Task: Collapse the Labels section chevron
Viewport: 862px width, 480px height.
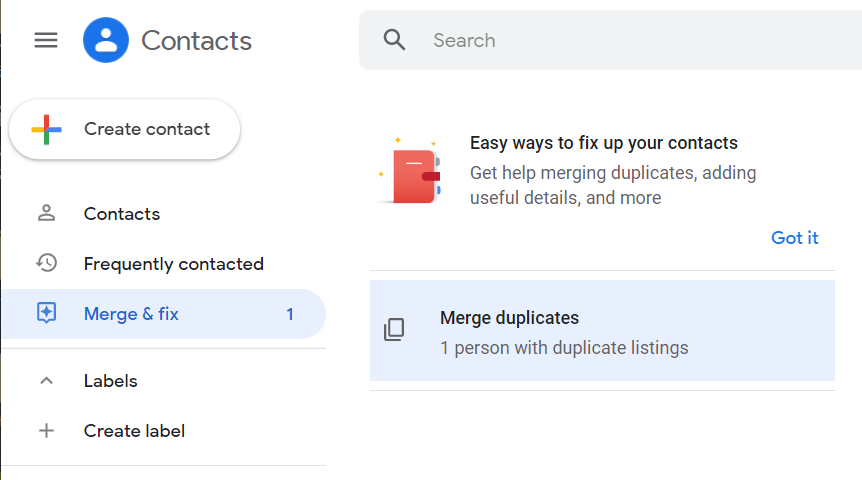Action: [46, 380]
